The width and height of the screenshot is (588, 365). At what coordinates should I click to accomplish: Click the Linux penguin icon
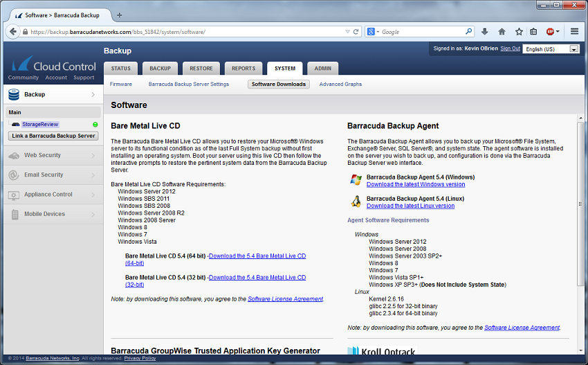356,202
